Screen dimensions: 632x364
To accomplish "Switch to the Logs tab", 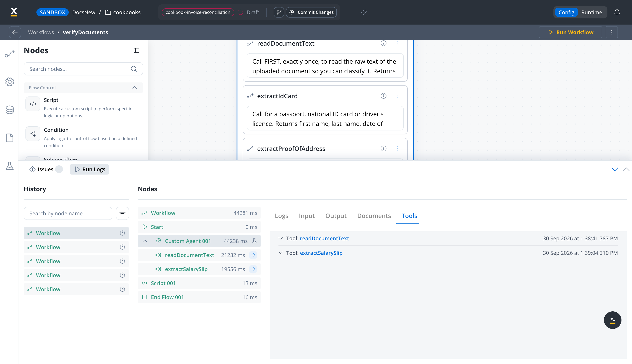I will (282, 216).
